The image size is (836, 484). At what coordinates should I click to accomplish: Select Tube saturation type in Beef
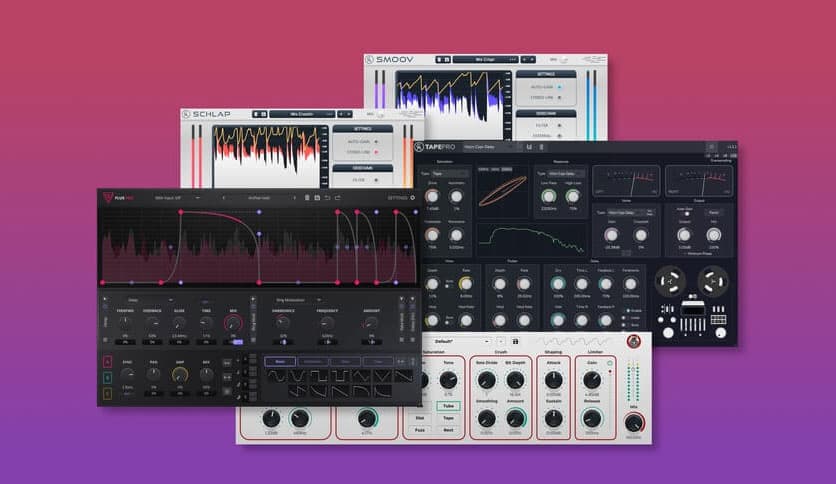pos(448,406)
